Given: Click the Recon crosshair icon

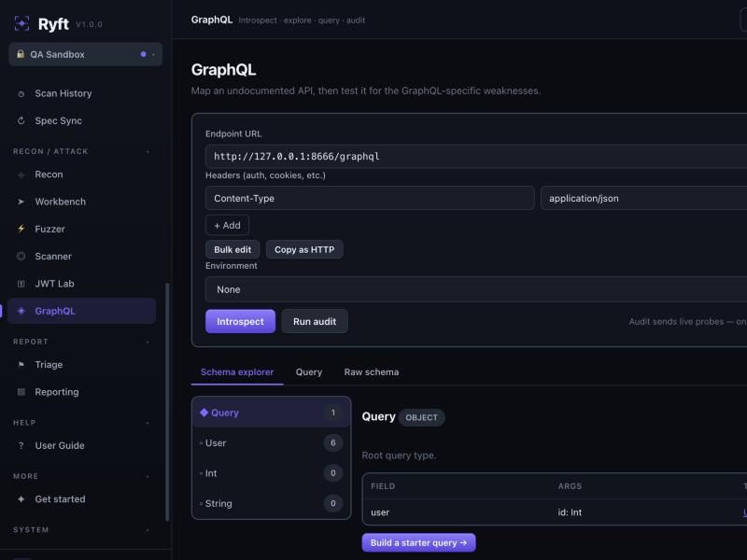Looking at the screenshot, I should [x=21, y=175].
